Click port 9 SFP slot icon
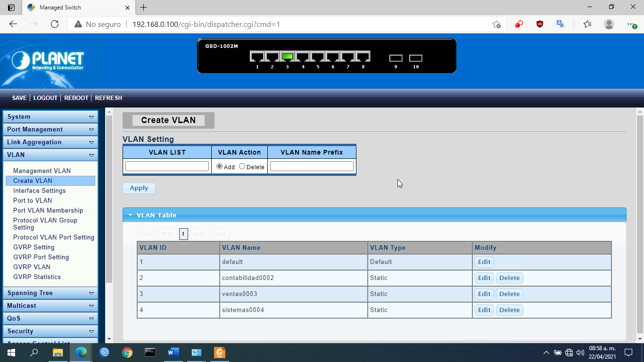644x362 pixels. pos(396,58)
